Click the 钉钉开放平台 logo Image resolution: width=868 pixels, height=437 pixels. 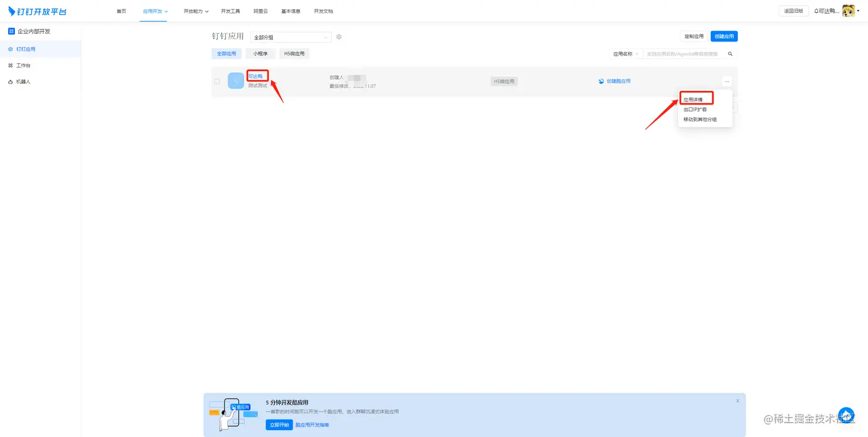click(37, 11)
